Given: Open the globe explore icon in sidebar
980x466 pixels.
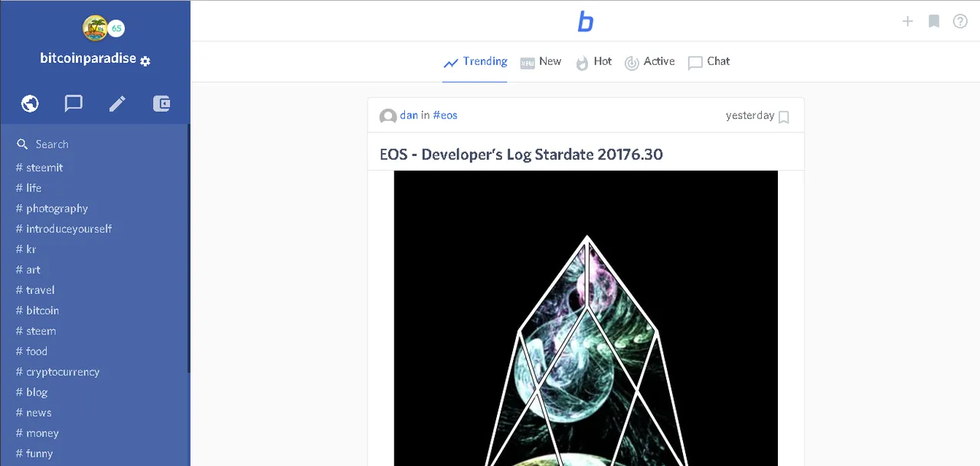Looking at the screenshot, I should click(x=30, y=103).
